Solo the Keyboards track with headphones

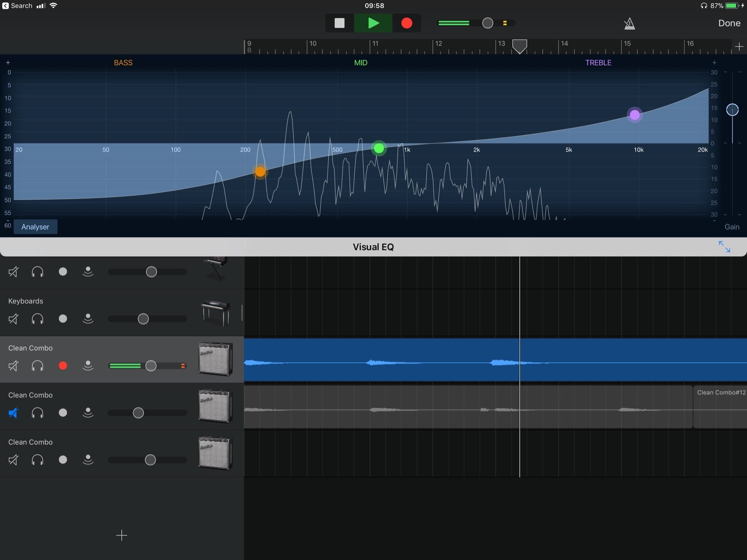37,319
